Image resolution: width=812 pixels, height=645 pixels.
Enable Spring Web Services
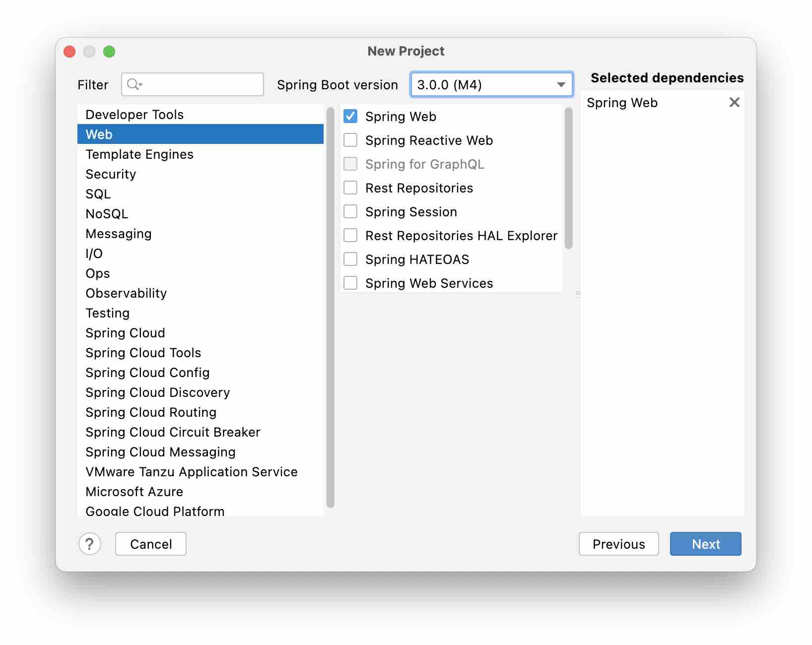click(350, 282)
